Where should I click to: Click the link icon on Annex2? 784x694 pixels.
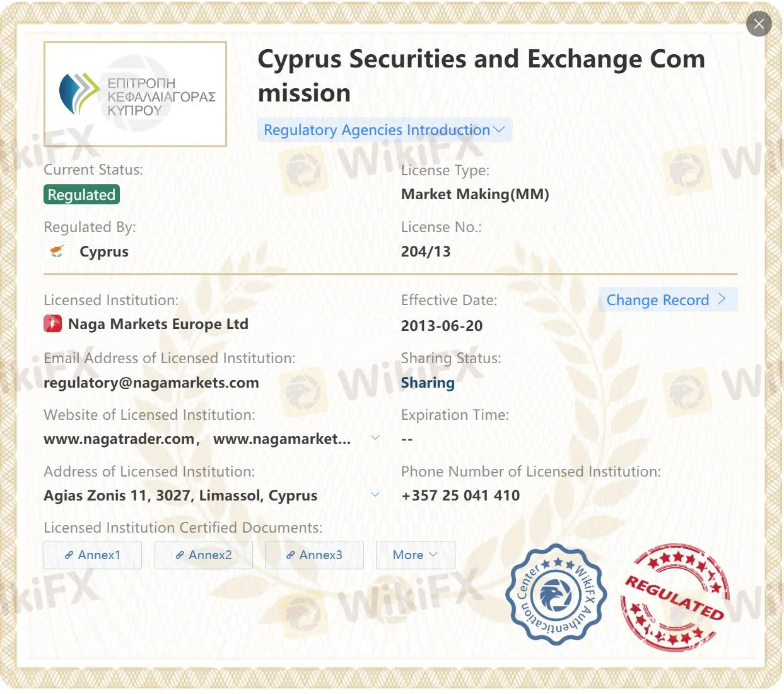[180, 555]
